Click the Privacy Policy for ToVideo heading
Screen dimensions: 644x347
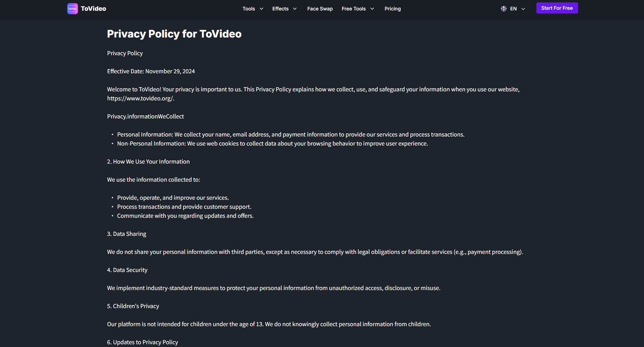tap(174, 34)
